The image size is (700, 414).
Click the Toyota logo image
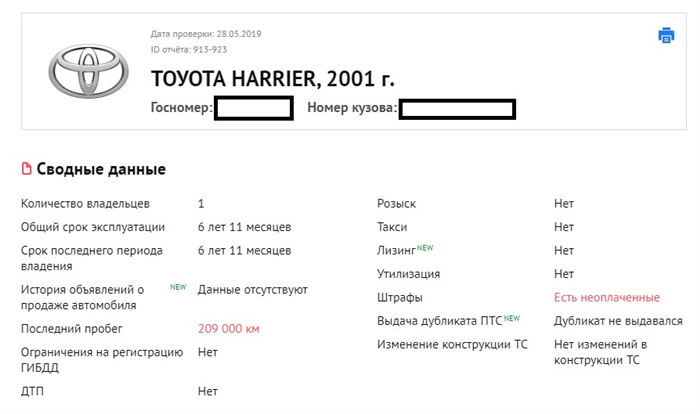tap(88, 71)
